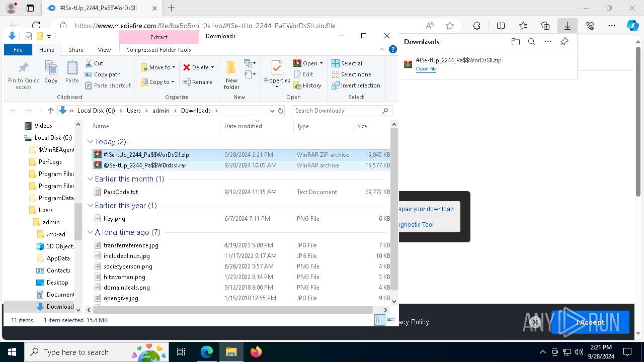Viewport: 644px width, 362px height.
Task: Pin to Quick access in Explorer ribbon
Action: coord(23,75)
